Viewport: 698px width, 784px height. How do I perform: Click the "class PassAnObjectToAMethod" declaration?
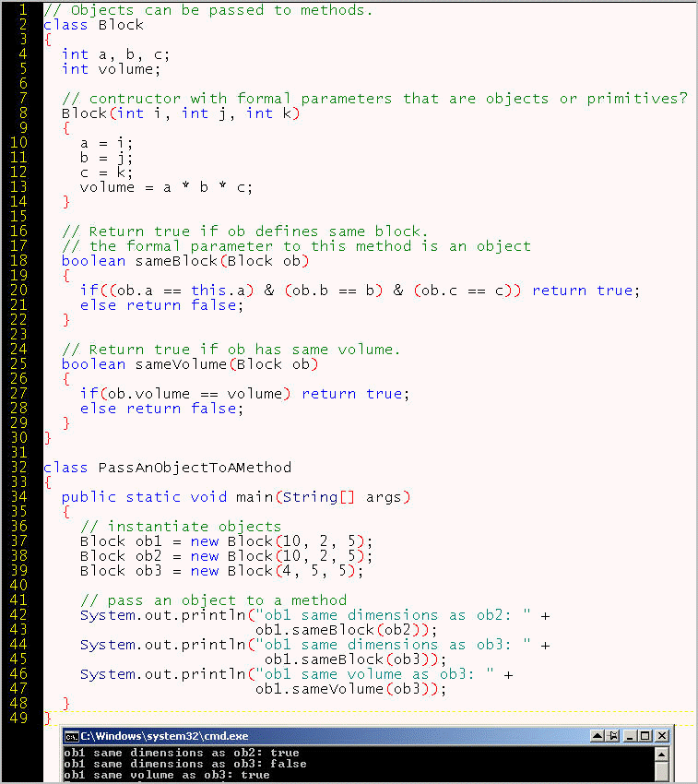(x=167, y=467)
